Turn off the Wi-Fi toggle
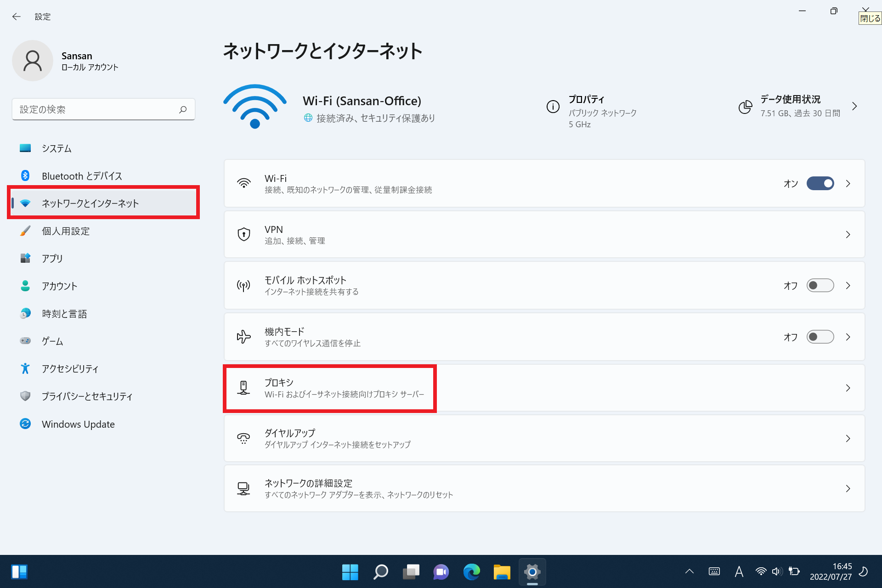Screen dimensions: 882x588 tap(820, 183)
